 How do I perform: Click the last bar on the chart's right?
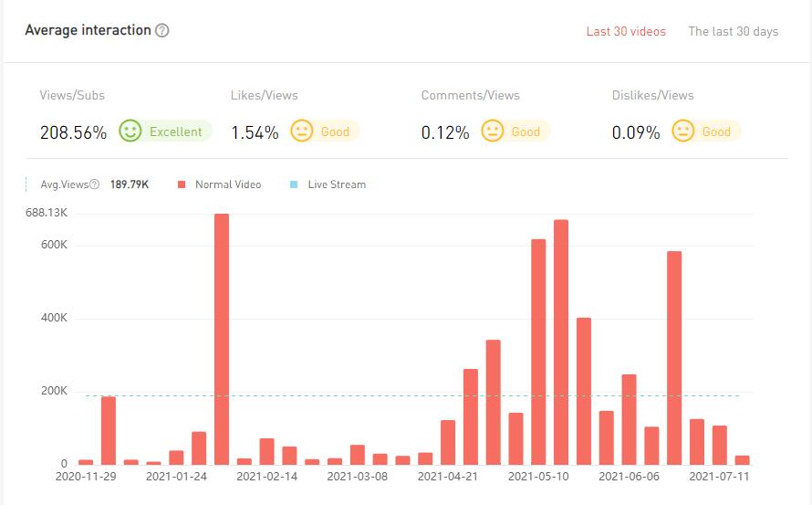(x=742, y=459)
